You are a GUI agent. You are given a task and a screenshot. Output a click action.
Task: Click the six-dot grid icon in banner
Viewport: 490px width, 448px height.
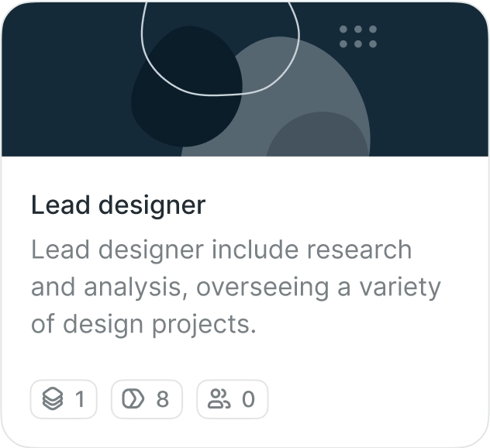[x=358, y=36]
